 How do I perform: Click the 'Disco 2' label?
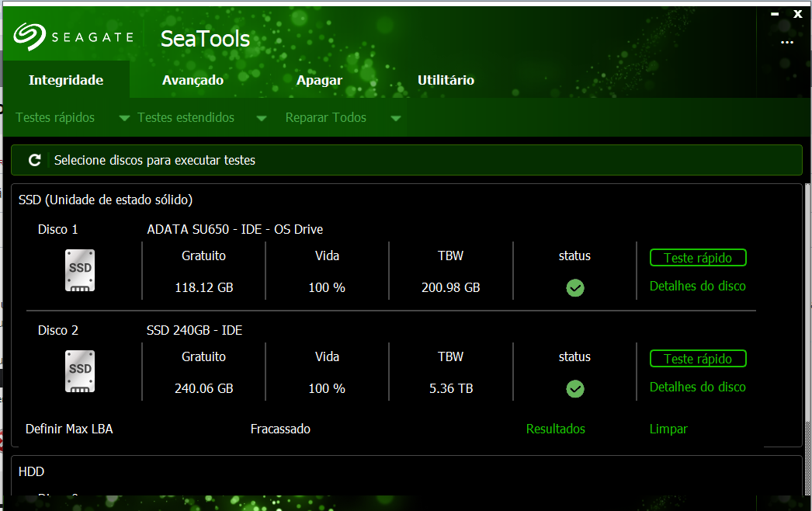[58, 330]
